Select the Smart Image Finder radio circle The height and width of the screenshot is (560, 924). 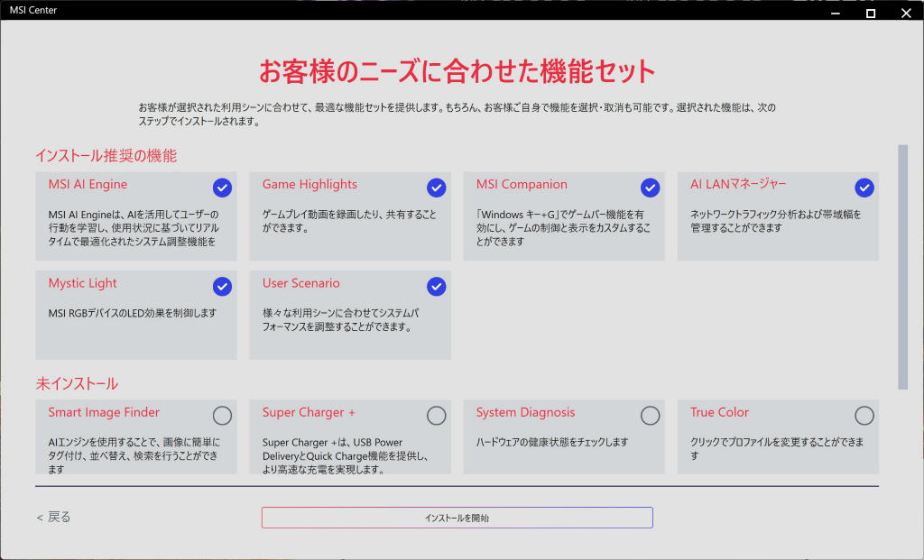[222, 416]
